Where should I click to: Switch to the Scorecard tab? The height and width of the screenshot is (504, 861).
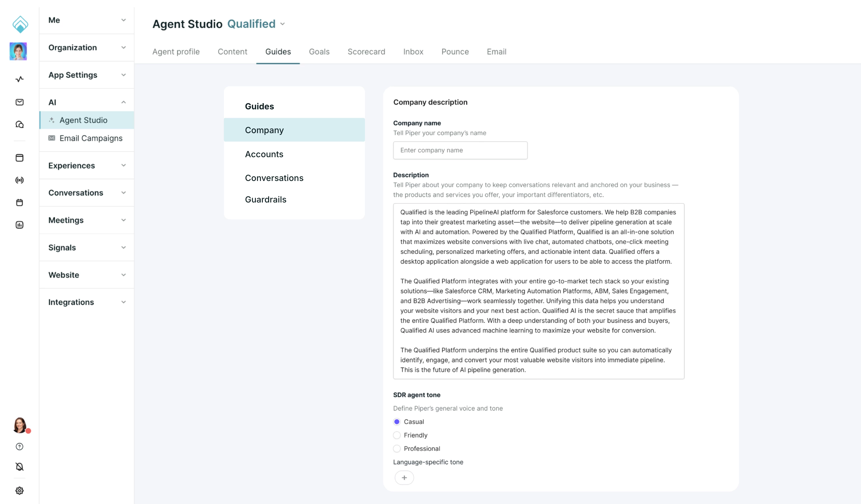(366, 51)
